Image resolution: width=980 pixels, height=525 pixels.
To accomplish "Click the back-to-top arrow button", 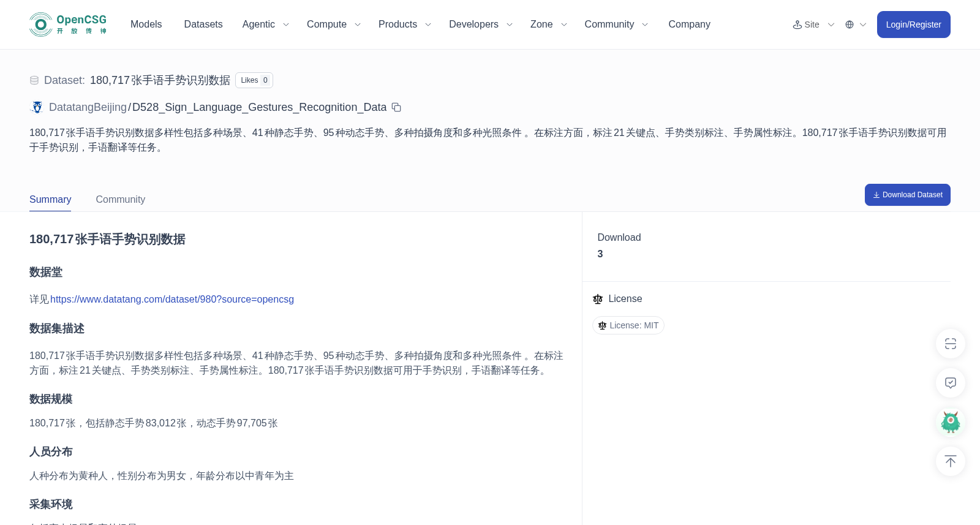I will pyautogui.click(x=951, y=461).
